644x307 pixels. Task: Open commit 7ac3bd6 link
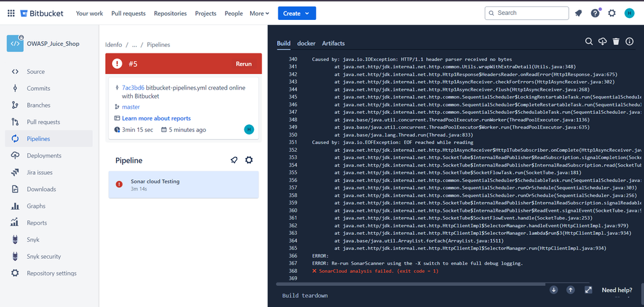coord(133,88)
